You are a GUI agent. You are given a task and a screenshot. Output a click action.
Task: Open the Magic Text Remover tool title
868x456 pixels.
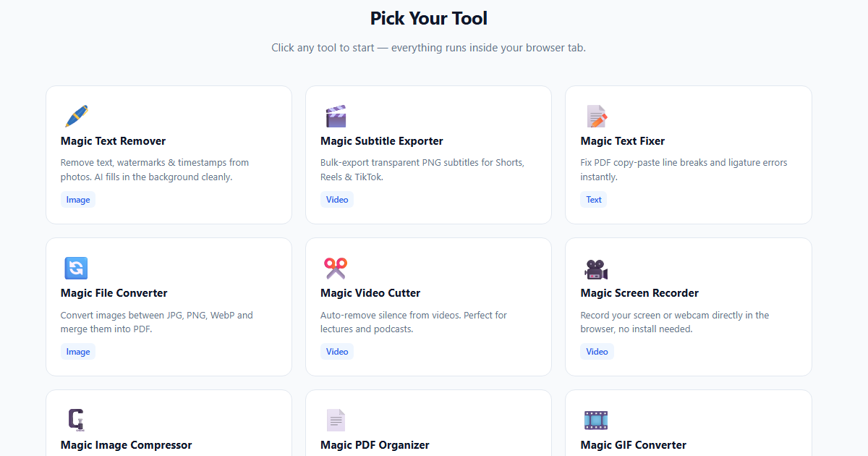click(x=114, y=141)
